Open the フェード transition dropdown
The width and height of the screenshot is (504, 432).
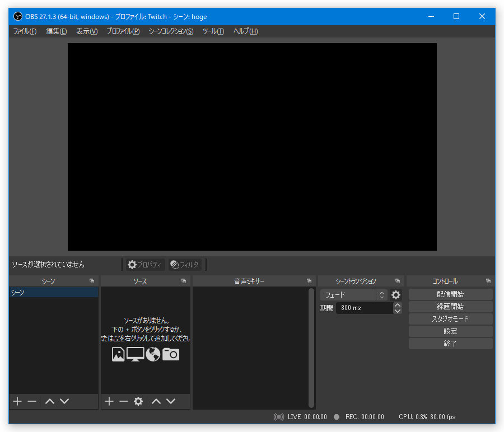click(x=353, y=294)
